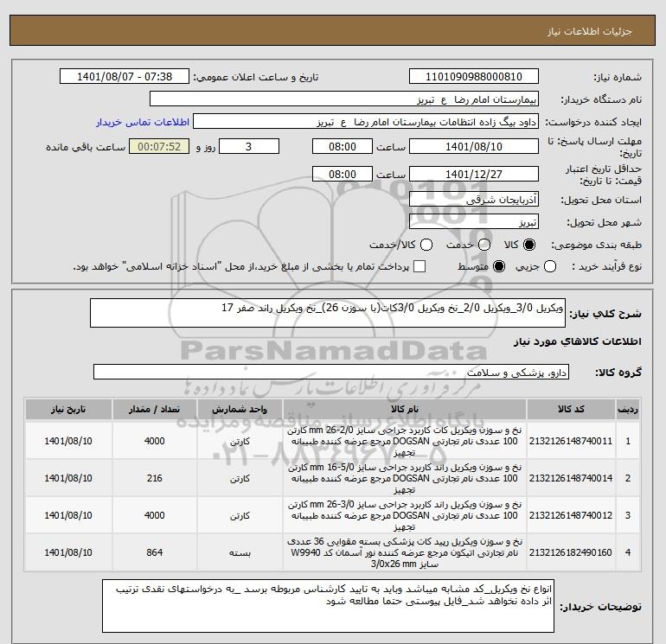Click the price validity hour 08:00 field
Screen dimensions: 666x644
(343, 174)
